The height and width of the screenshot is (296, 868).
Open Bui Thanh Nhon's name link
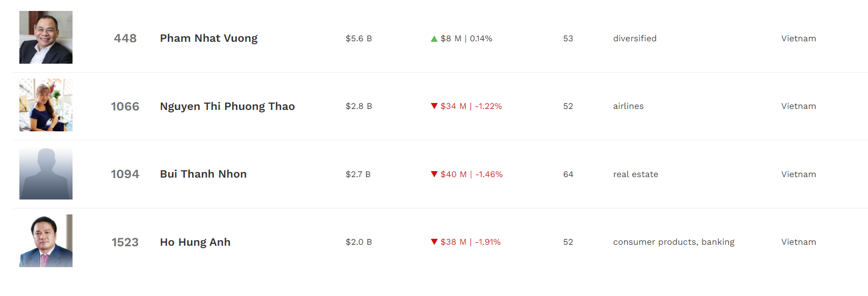[x=203, y=174]
